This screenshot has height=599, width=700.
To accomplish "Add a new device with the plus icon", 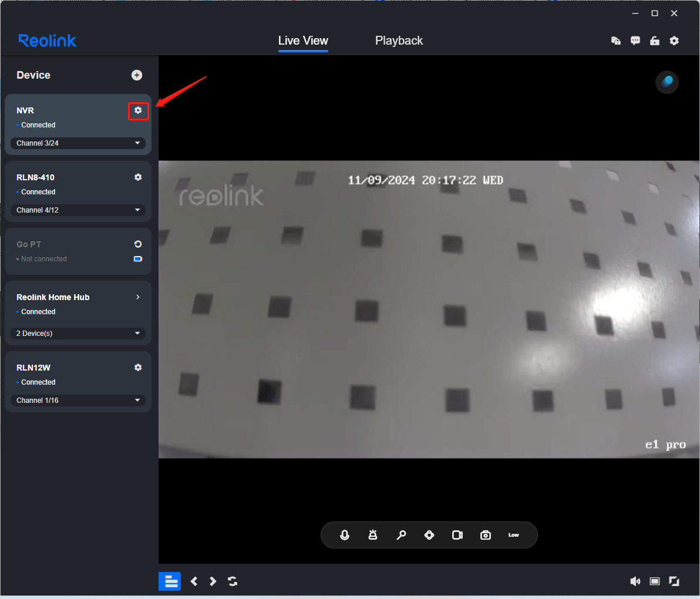I will click(137, 75).
